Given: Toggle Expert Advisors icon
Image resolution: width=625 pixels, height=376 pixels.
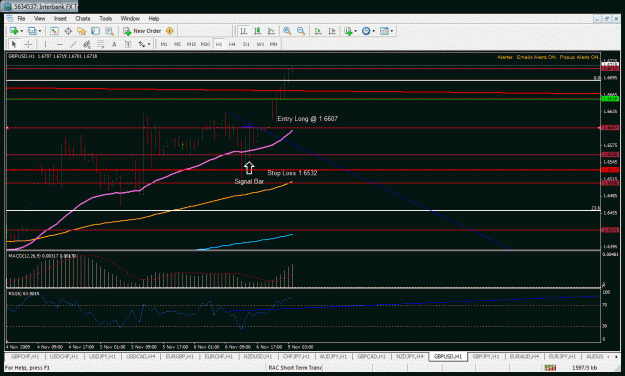Looking at the screenshot, I should coord(170,31).
